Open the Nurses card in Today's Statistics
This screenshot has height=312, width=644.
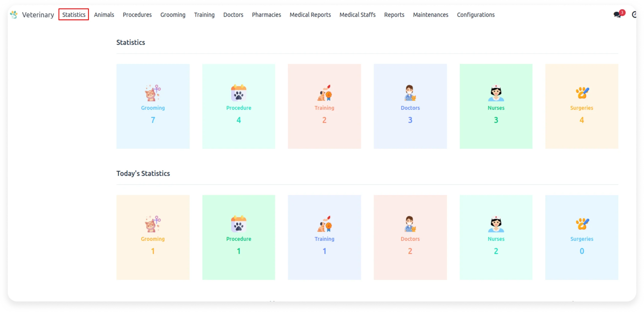[496, 237]
